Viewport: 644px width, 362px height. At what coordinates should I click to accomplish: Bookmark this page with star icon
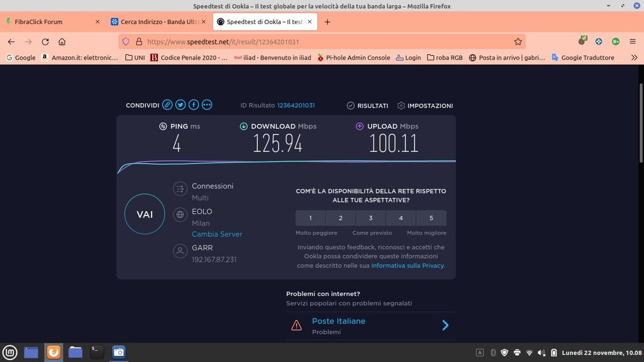click(x=518, y=41)
